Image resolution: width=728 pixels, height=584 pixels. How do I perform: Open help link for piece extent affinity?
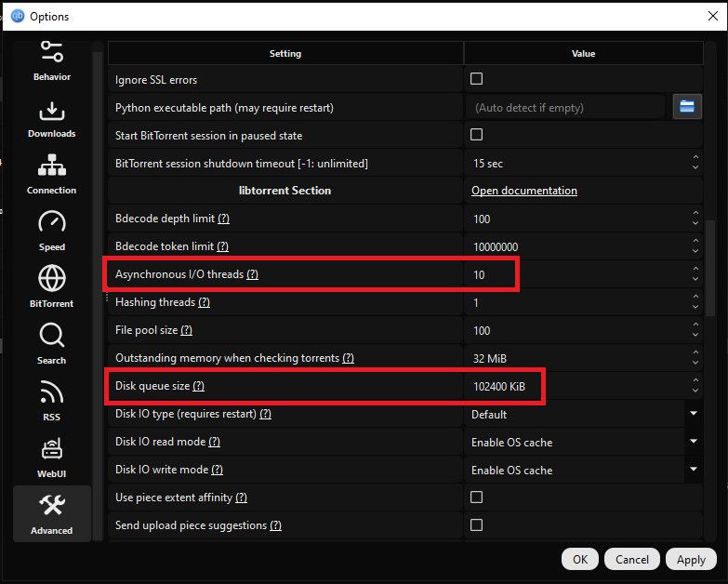(241, 498)
